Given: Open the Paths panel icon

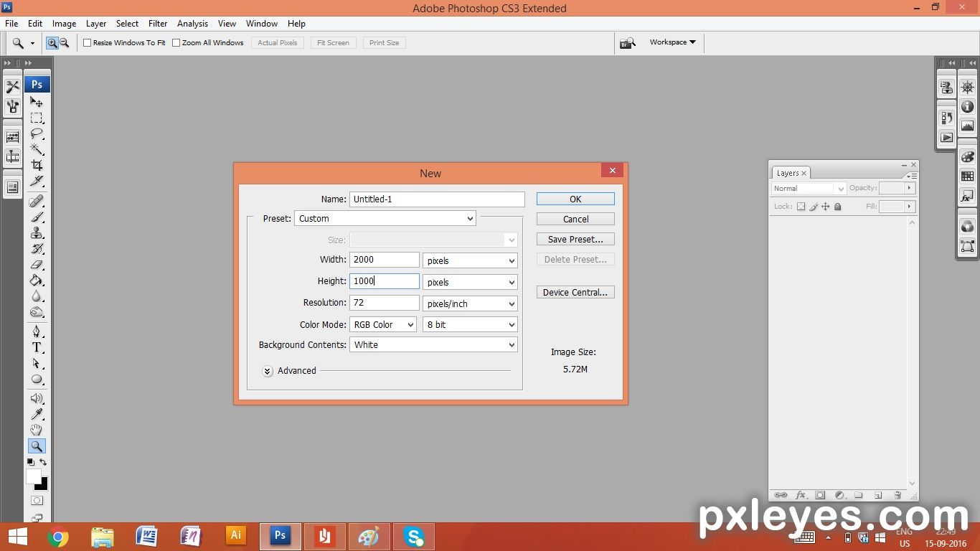Looking at the screenshot, I should click(968, 246).
